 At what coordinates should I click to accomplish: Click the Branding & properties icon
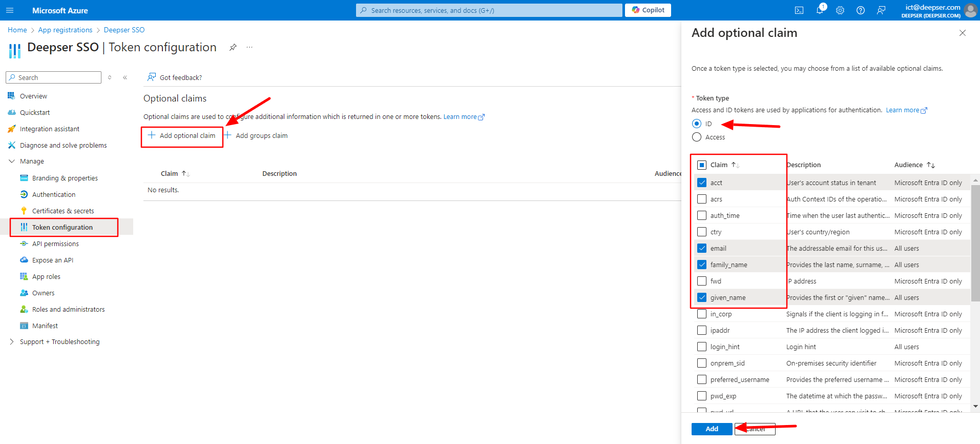pyautogui.click(x=24, y=178)
